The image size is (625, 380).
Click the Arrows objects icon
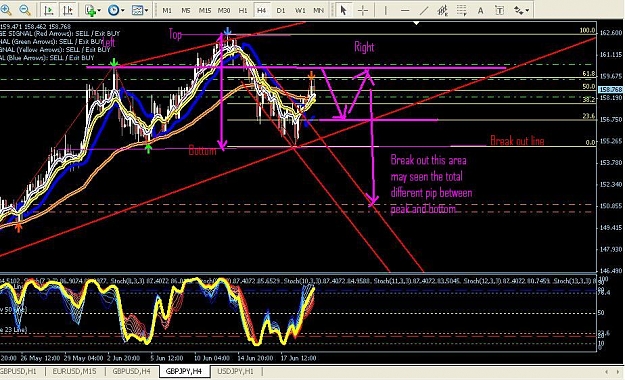click(519, 10)
